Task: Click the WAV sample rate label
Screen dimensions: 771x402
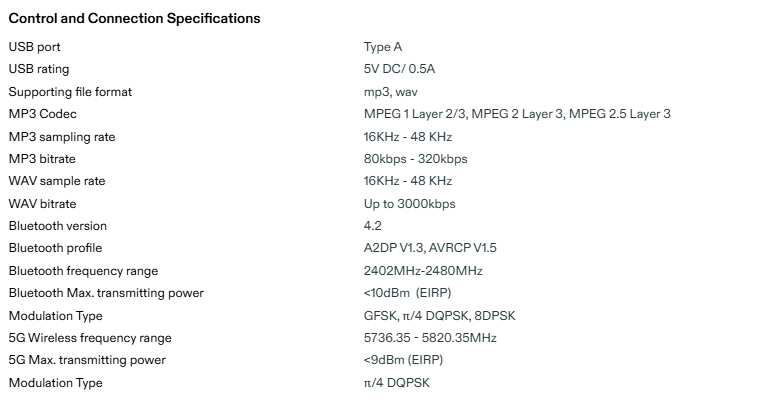Action: point(57,181)
